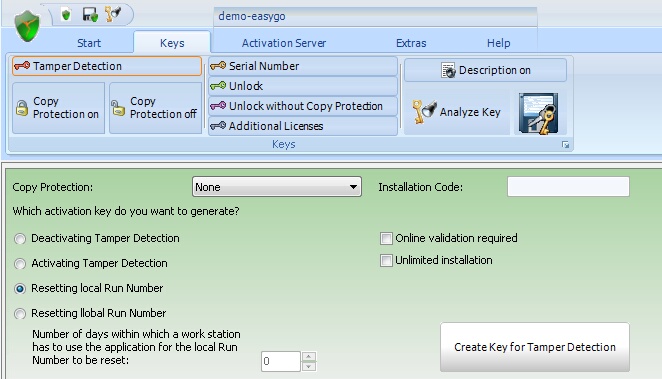Expand the Keys group dialog launcher
Image resolution: width=662 pixels, height=379 pixels.
tap(565, 145)
